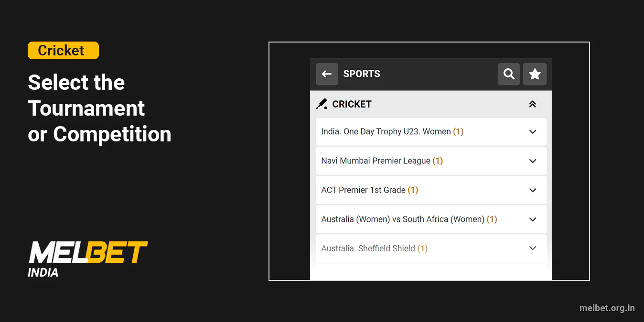644x322 pixels.
Task: Expand ACT Premier 1st Grade matches
Action: [x=533, y=190]
